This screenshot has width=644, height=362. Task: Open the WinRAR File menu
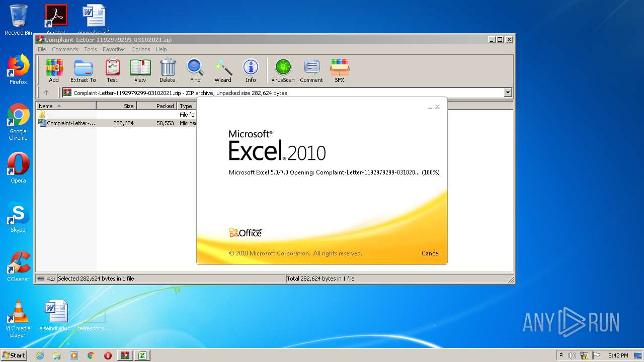(42, 49)
